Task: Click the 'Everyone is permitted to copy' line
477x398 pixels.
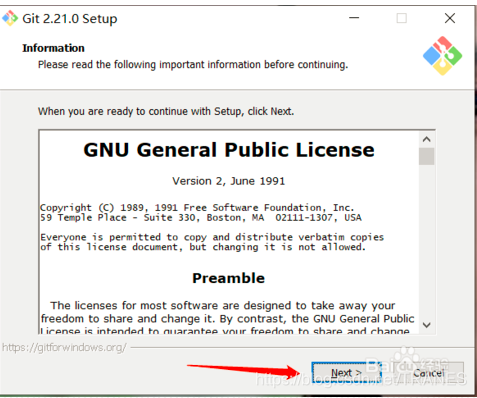Action: click(x=212, y=237)
